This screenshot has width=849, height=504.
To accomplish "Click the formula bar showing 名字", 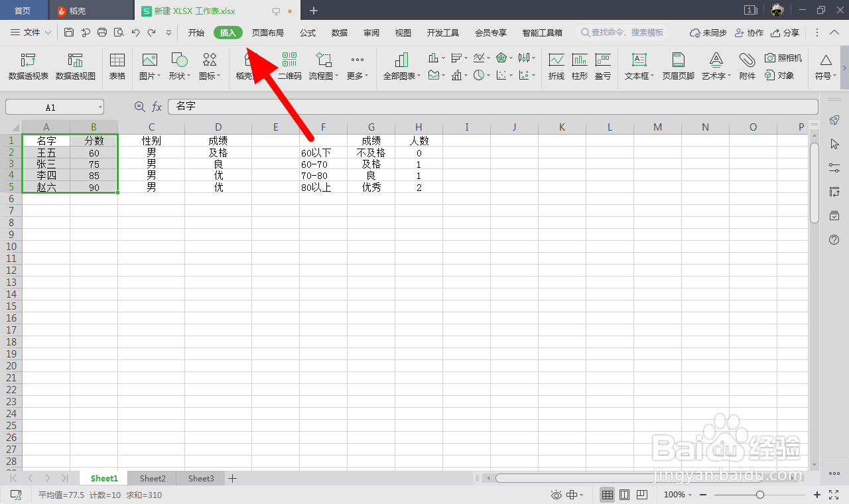I will tap(493, 107).
